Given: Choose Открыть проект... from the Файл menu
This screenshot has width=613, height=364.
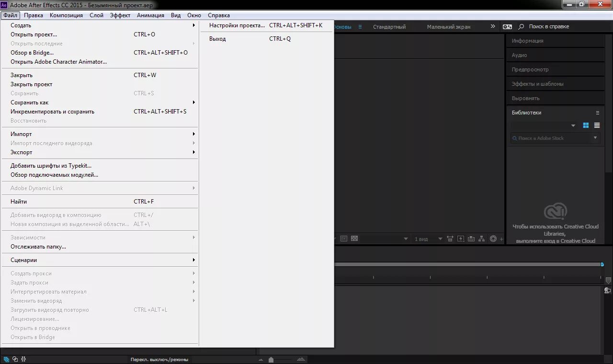Looking at the screenshot, I should tap(100, 34).
